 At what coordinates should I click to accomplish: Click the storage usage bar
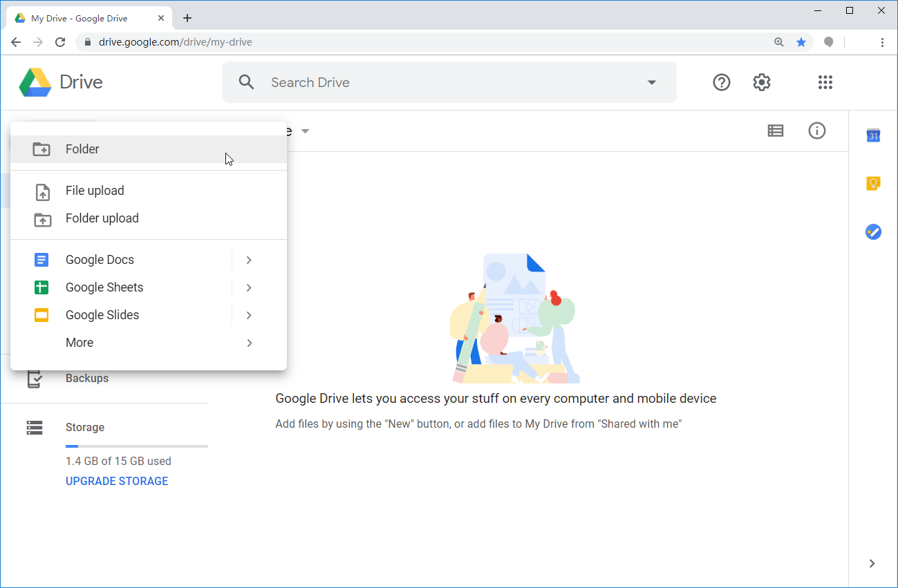tap(137, 446)
